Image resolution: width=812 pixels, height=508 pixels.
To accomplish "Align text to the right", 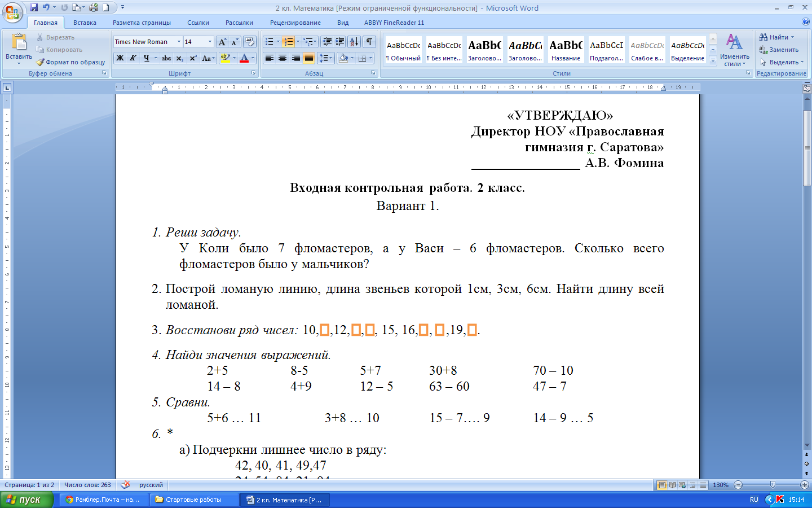I will click(295, 58).
